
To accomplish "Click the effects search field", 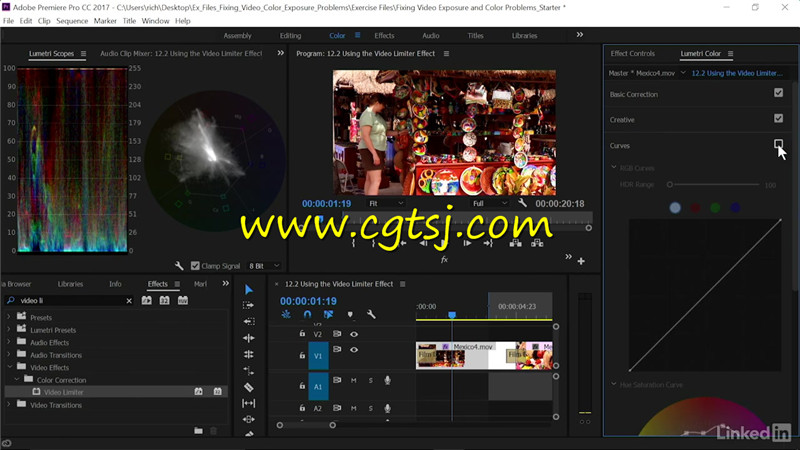I will pos(70,301).
